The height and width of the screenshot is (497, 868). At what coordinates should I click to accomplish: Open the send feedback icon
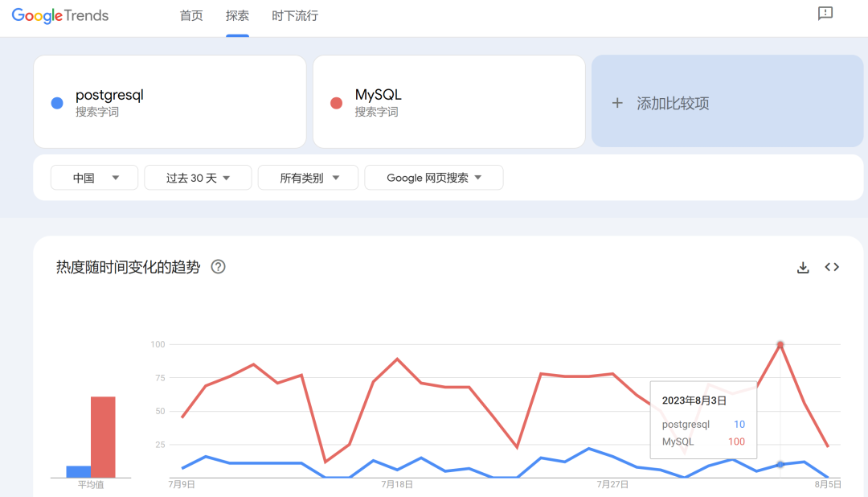(825, 14)
